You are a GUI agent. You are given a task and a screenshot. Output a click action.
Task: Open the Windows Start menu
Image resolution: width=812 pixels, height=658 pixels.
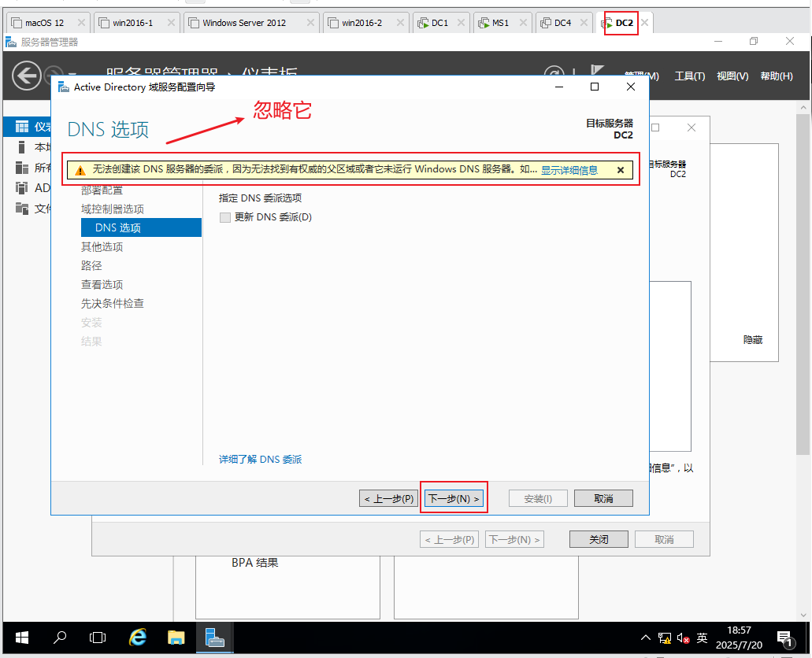(x=22, y=638)
